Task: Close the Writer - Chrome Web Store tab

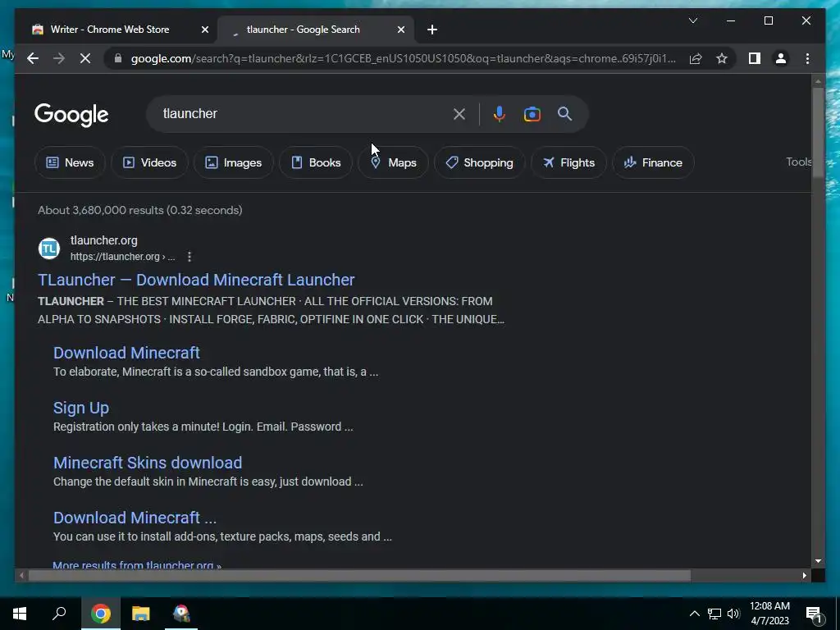Action: click(x=204, y=30)
